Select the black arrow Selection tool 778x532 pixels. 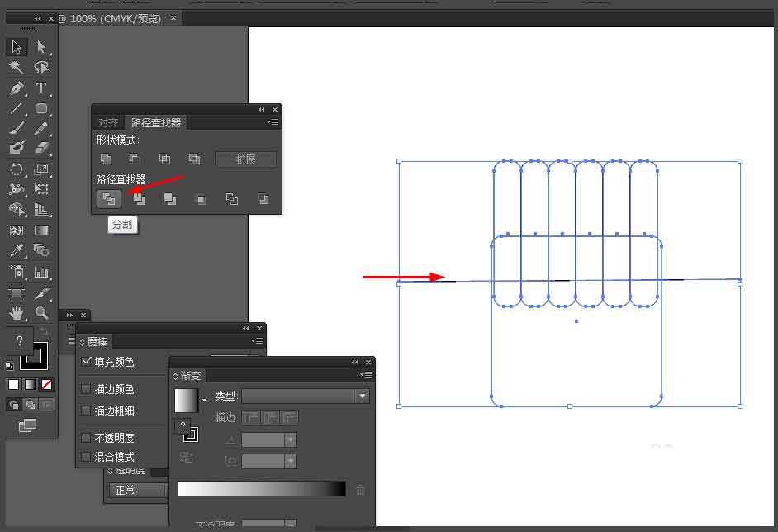coord(17,47)
